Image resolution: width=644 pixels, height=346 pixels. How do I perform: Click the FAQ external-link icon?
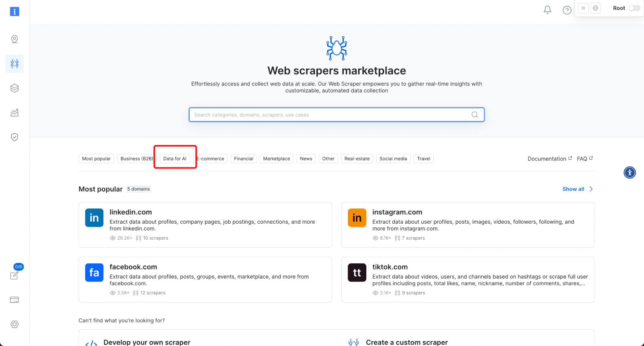coord(591,158)
